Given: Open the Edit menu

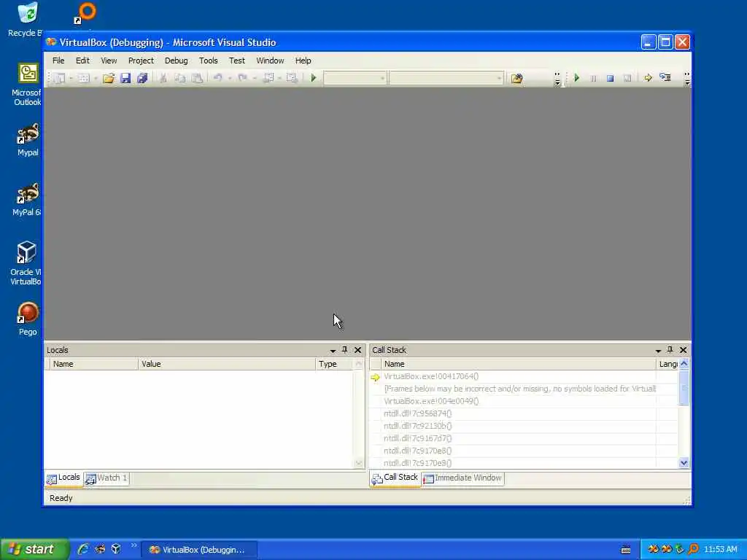Looking at the screenshot, I should tap(82, 61).
